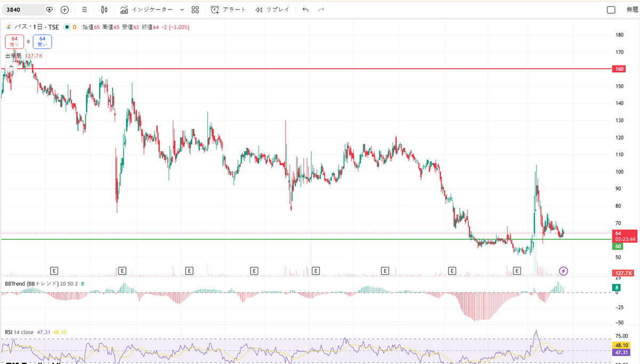Click the green 60 price axis label
This screenshot has height=364, width=640.
(618, 246)
